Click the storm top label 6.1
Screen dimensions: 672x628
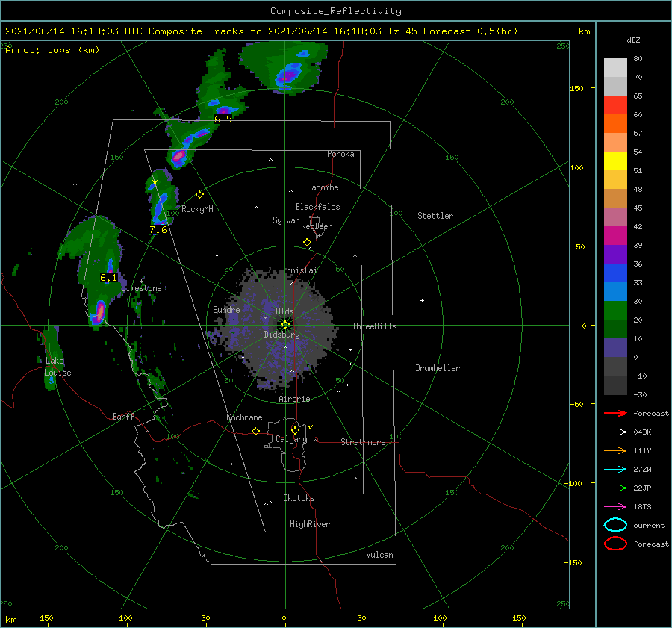[x=108, y=278]
